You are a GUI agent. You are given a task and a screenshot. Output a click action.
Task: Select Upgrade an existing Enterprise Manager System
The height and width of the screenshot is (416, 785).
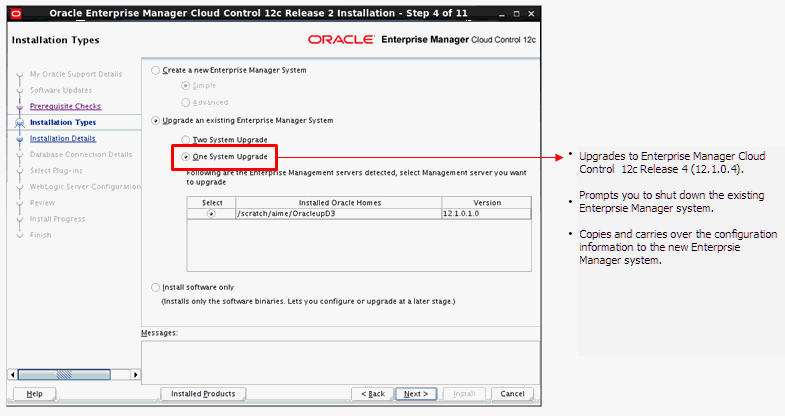click(156, 121)
